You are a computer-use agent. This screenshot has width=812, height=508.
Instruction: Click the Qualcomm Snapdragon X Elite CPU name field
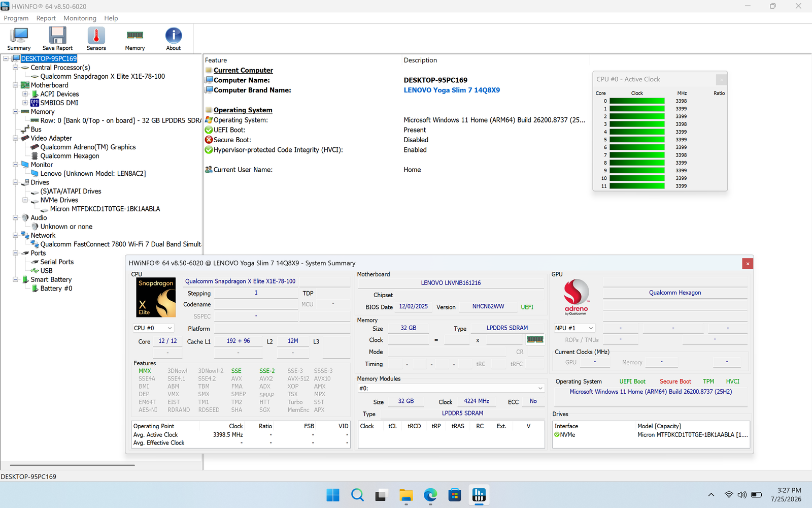240,281
